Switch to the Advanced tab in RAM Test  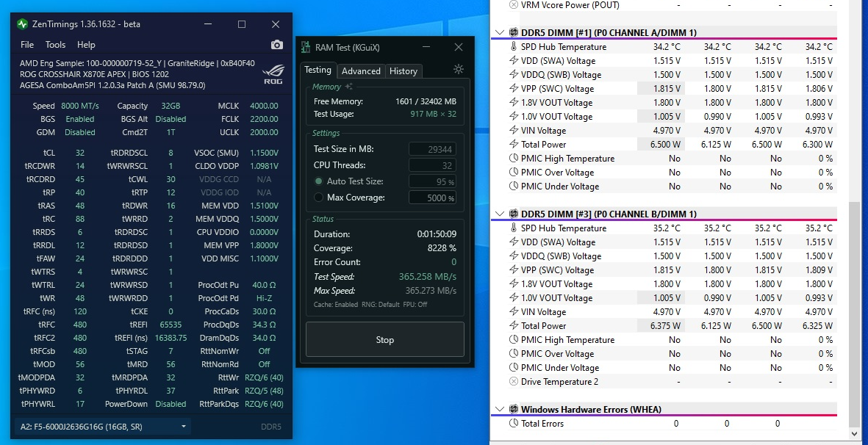(x=361, y=70)
